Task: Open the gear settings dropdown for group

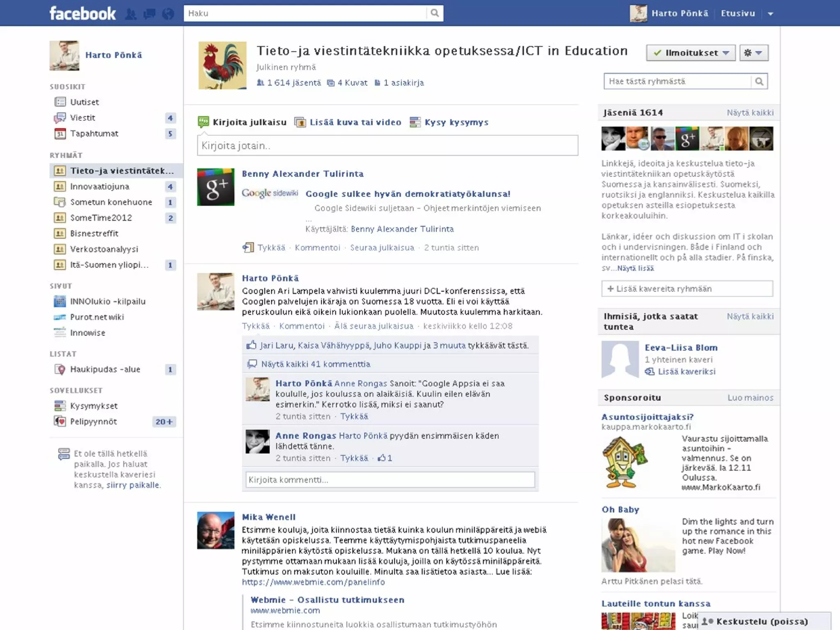Action: [753, 53]
